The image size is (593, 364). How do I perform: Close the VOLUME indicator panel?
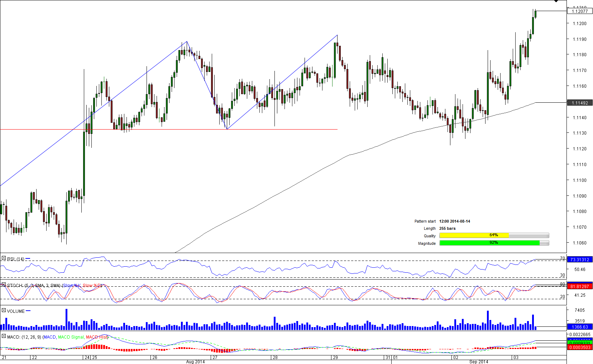tap(4, 311)
